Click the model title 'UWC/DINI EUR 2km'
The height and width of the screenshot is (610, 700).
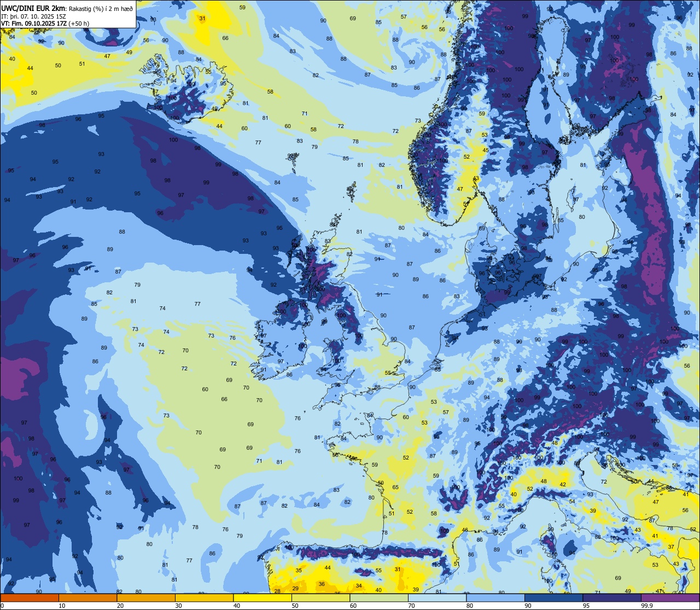pos(33,8)
